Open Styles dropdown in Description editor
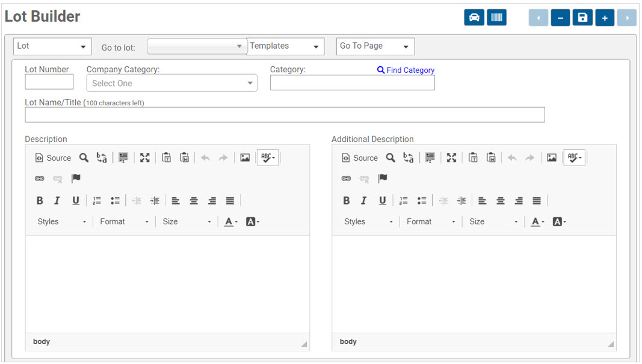Viewport: 642px width, 364px height. 61,221
